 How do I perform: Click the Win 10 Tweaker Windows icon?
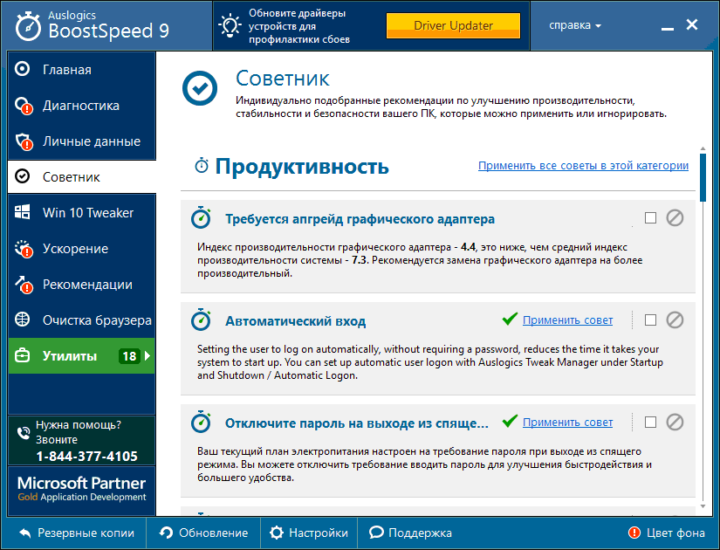[x=23, y=213]
